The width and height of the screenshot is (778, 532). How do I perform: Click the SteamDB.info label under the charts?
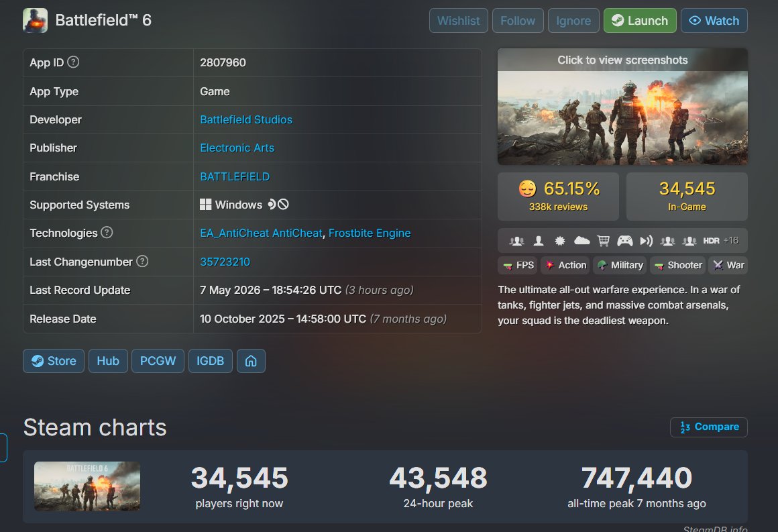(x=715, y=528)
